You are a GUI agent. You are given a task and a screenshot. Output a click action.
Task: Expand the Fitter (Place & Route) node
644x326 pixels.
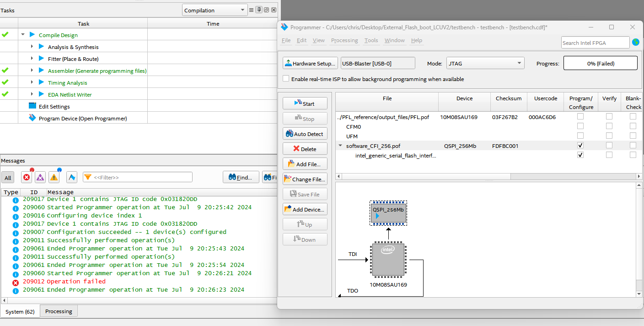[x=32, y=59]
